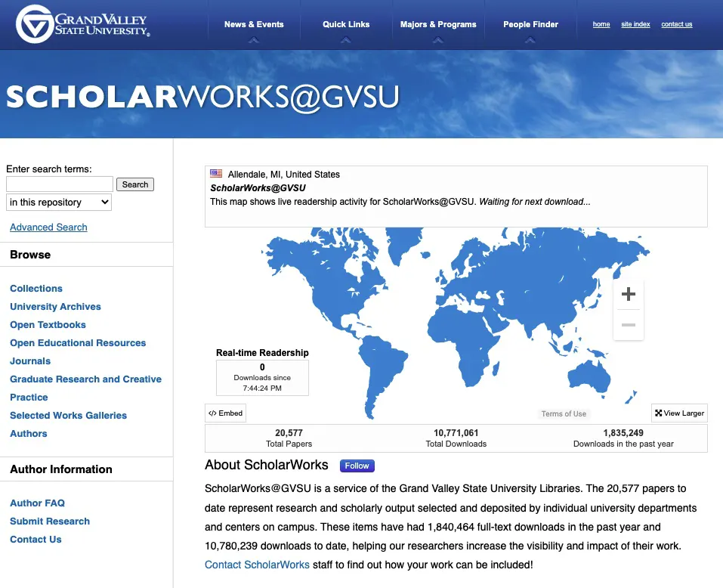The height and width of the screenshot is (588, 723).
Task: Expand the arrow under Majors & Programs
Action: tap(438, 40)
